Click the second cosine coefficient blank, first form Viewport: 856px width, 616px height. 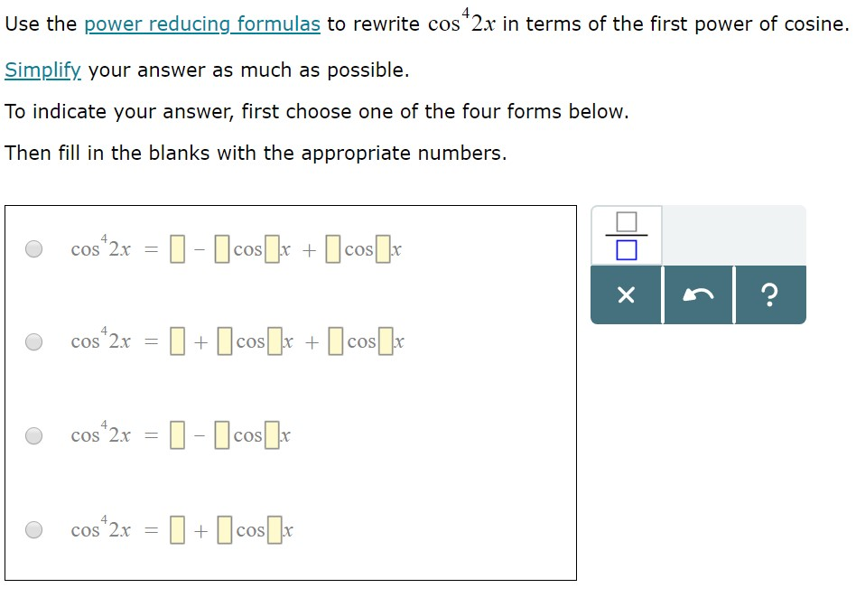pyautogui.click(x=332, y=248)
